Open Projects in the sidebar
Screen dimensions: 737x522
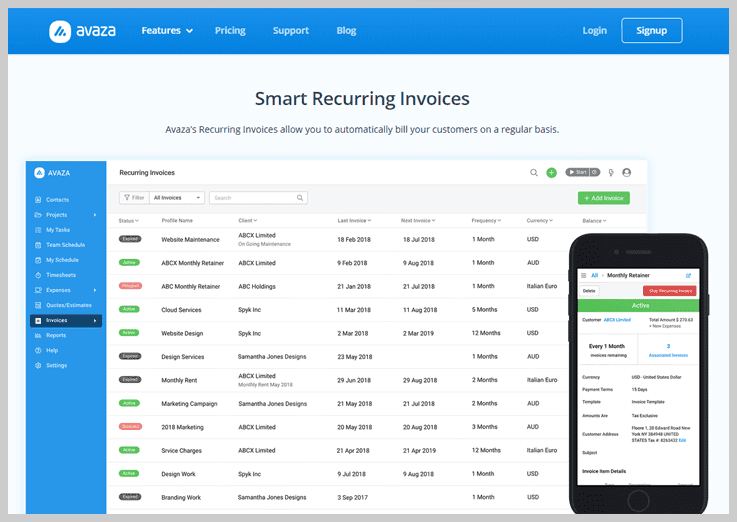56,215
